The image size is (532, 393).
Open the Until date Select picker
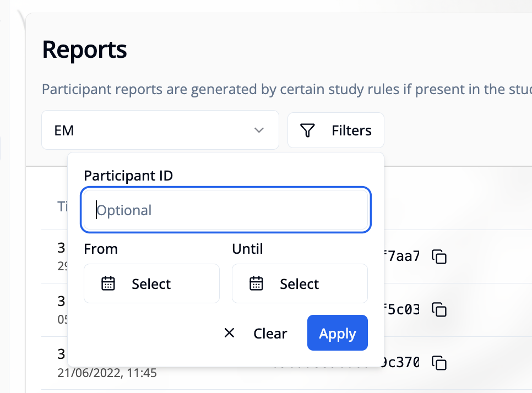pyautogui.click(x=300, y=283)
